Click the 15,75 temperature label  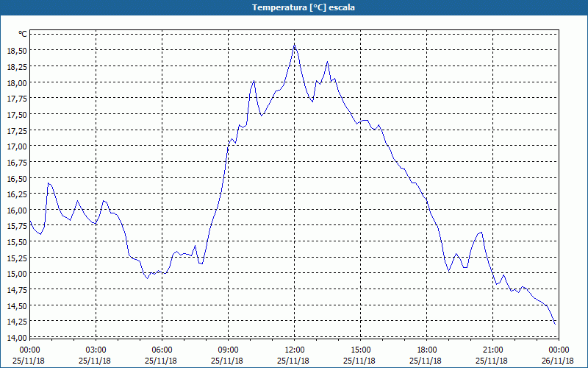17,226
